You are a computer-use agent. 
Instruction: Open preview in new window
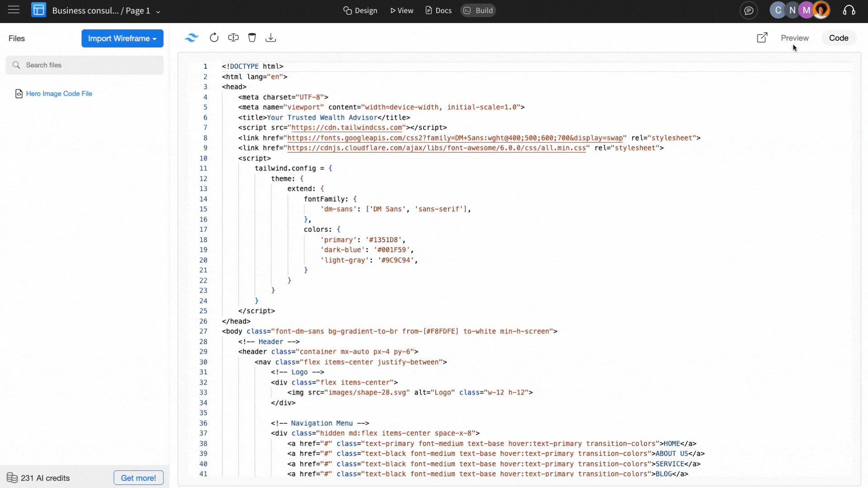762,38
